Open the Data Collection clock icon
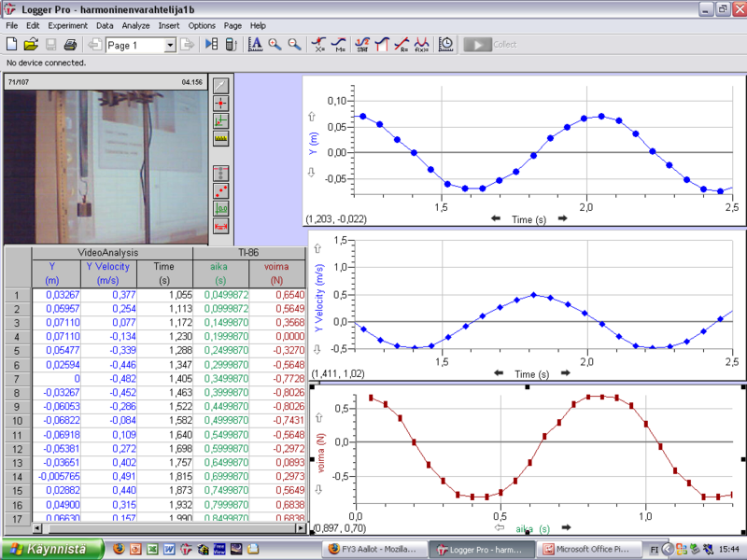Image resolution: width=747 pixels, height=560 pixels. pyautogui.click(x=446, y=44)
